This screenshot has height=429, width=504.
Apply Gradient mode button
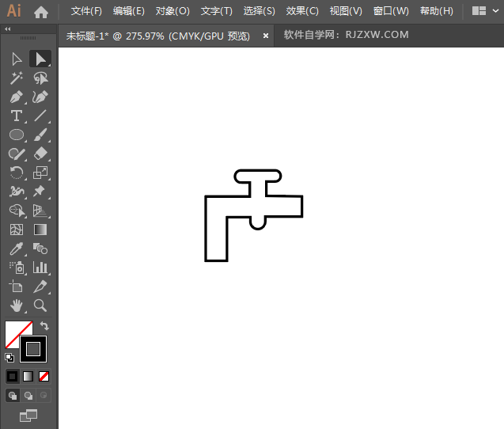[x=28, y=376]
